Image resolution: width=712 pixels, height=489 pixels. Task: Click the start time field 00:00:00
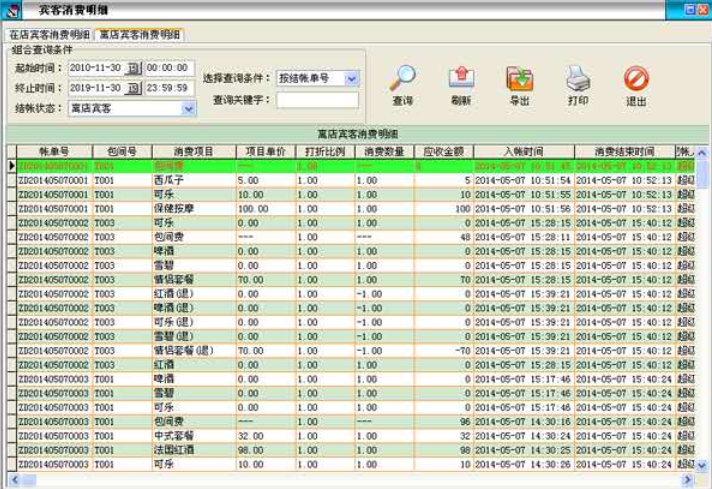click(169, 68)
